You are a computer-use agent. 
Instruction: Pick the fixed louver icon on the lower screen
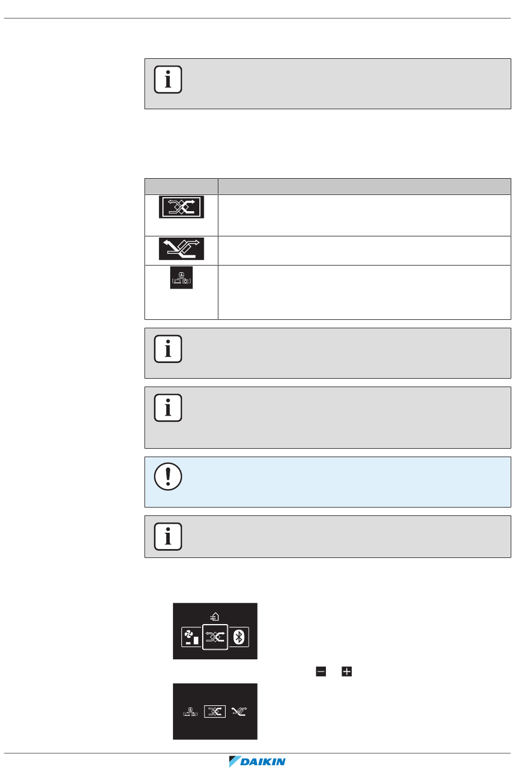click(x=239, y=711)
